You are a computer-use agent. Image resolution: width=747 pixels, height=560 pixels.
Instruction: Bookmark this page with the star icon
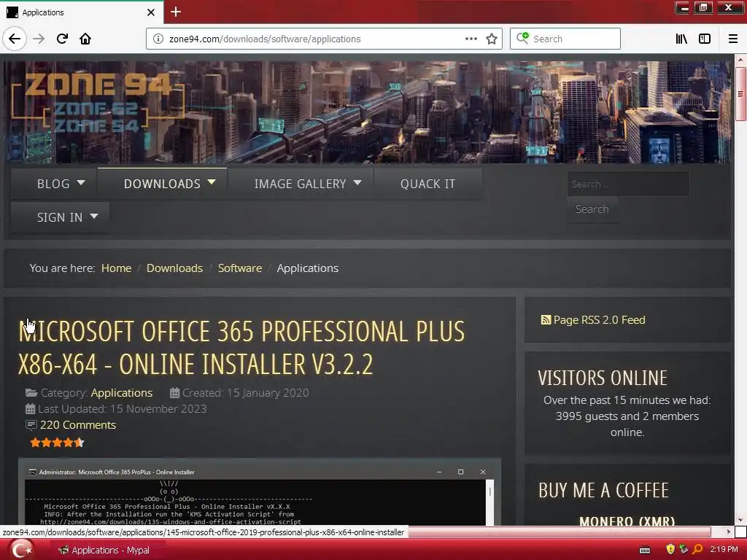[492, 39]
